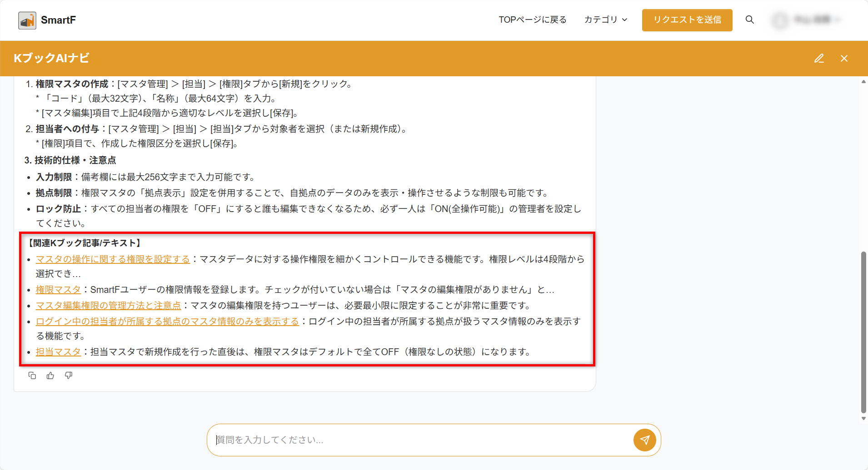Open the 担当マスタ related article link

[58, 352]
